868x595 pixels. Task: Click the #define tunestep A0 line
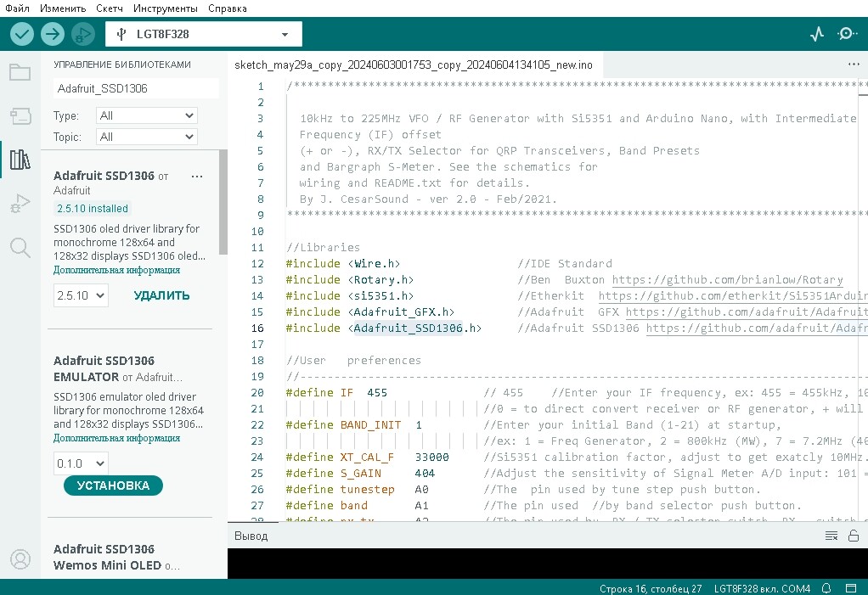pyautogui.click(x=357, y=490)
